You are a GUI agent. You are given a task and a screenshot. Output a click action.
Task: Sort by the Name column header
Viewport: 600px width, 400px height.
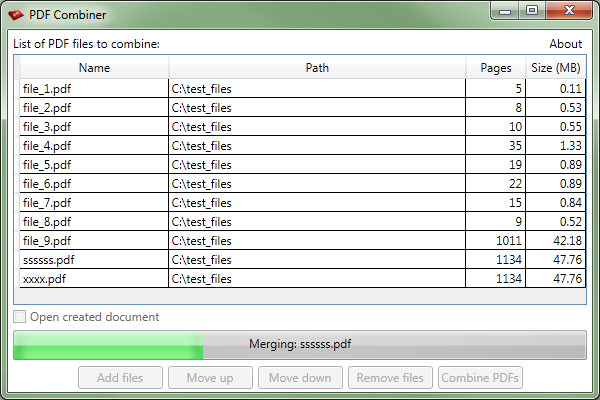94,68
